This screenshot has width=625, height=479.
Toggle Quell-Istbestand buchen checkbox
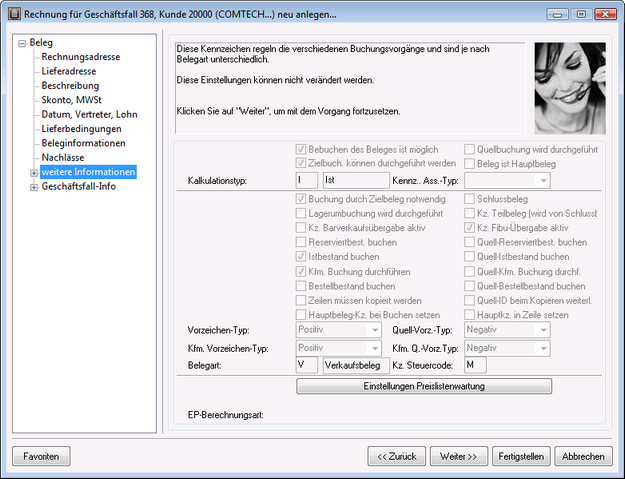point(470,256)
